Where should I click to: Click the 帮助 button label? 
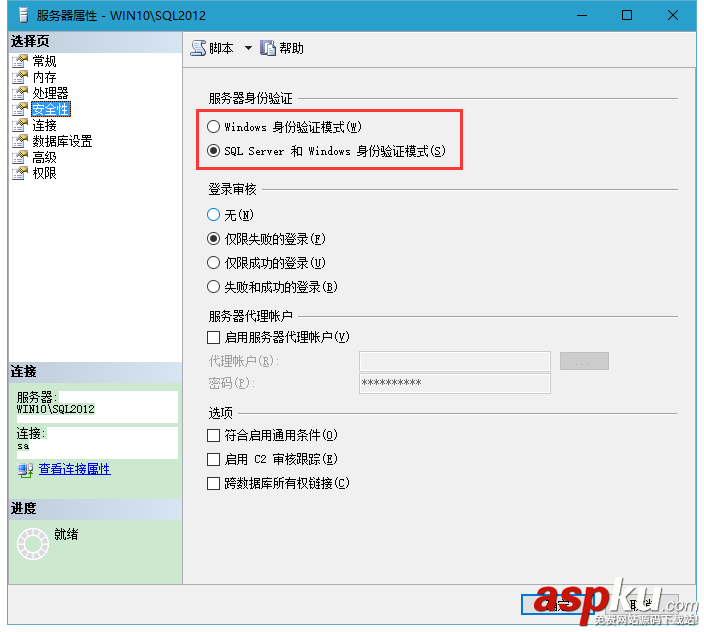tap(291, 48)
